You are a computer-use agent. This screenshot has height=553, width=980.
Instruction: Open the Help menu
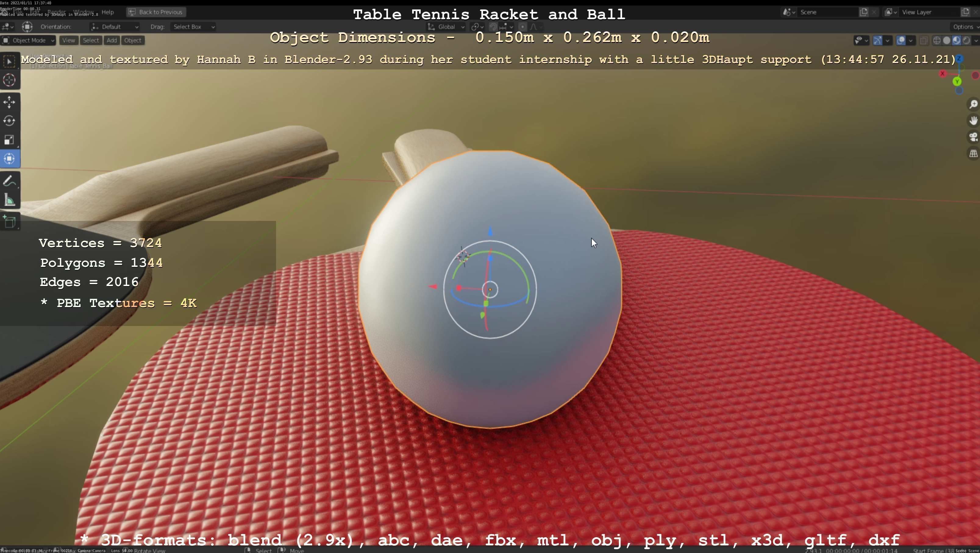click(x=108, y=12)
